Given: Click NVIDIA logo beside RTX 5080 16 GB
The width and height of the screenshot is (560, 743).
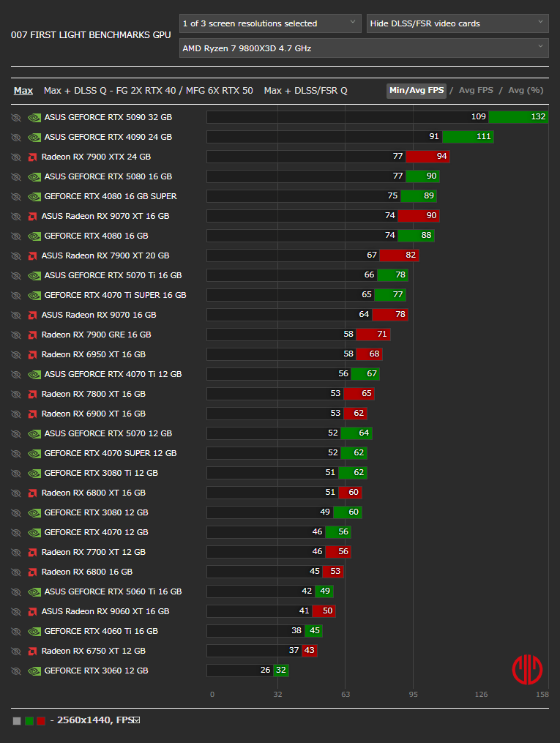Looking at the screenshot, I should (34, 176).
